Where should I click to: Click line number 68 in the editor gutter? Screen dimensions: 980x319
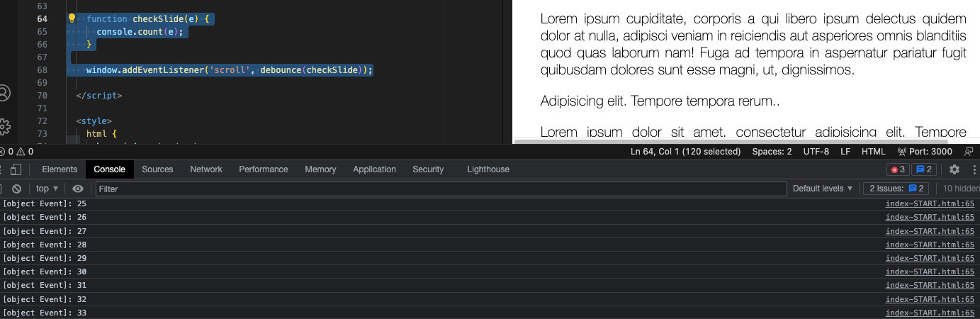click(x=42, y=70)
